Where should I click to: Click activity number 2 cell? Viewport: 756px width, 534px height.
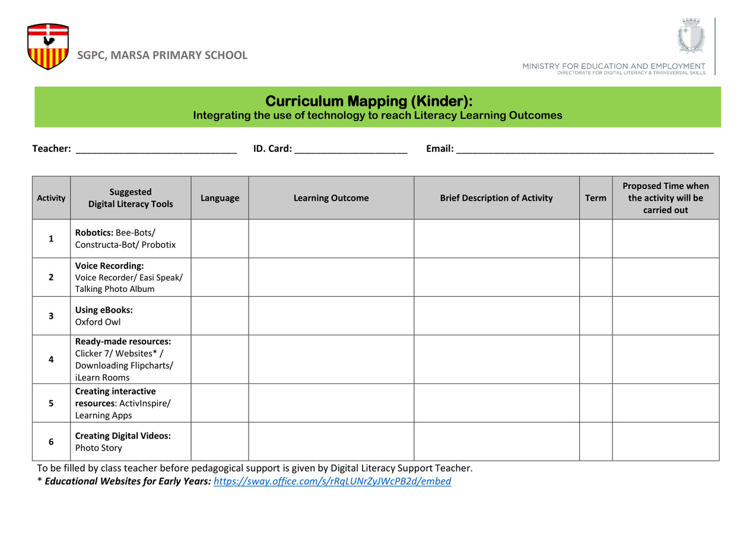[x=51, y=277]
